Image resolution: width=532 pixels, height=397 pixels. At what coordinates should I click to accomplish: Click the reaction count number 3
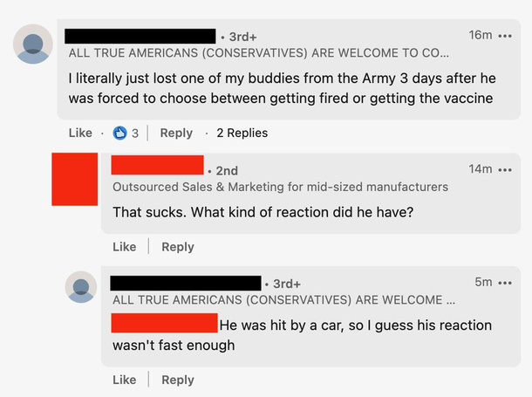click(135, 133)
